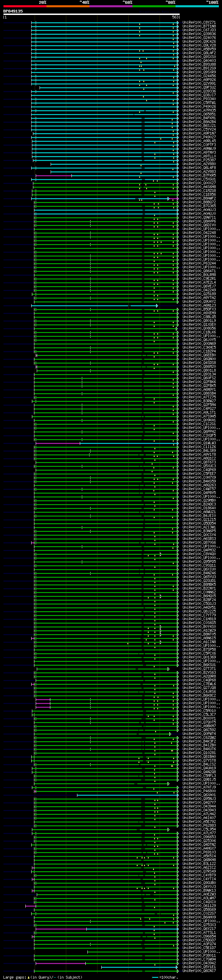Select label UniRef100_Q6L4F8

pyautogui.click(x=199, y=168)
